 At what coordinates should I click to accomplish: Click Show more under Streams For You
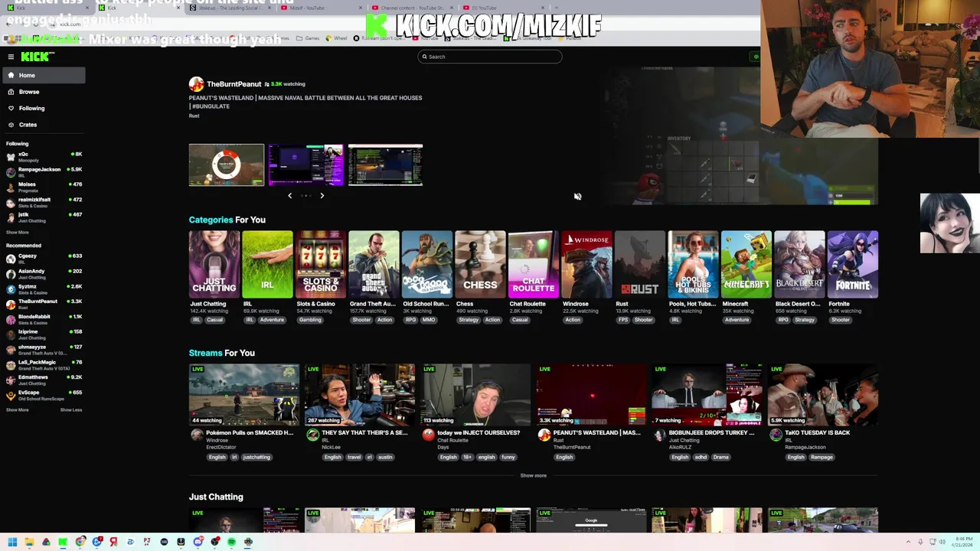[534, 475]
